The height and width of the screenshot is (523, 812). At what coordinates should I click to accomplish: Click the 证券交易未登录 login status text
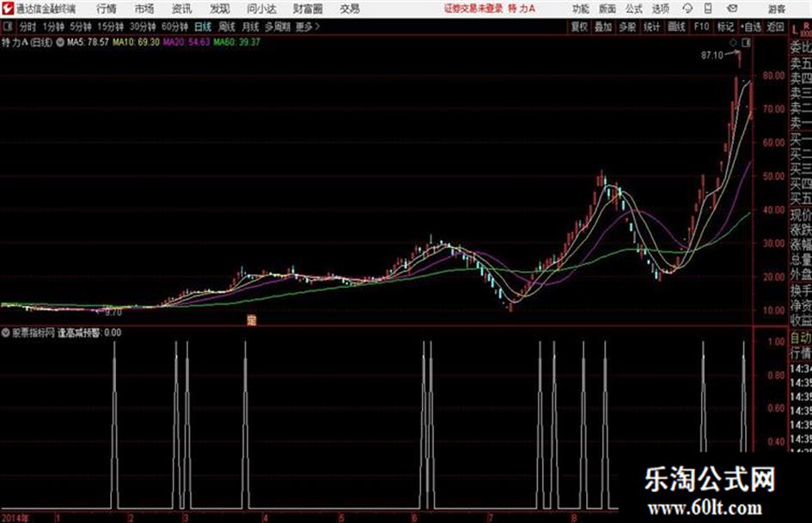coord(473,9)
